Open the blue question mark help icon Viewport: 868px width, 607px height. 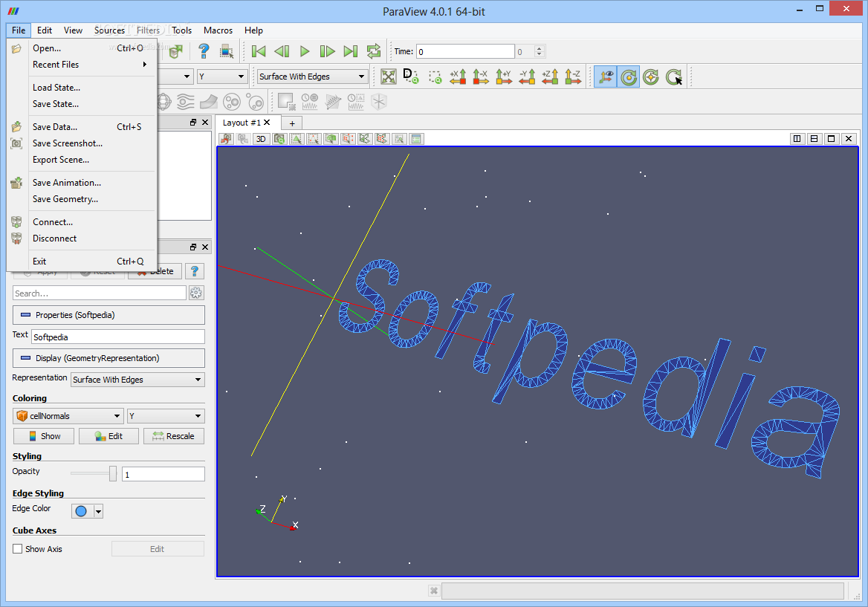point(204,51)
